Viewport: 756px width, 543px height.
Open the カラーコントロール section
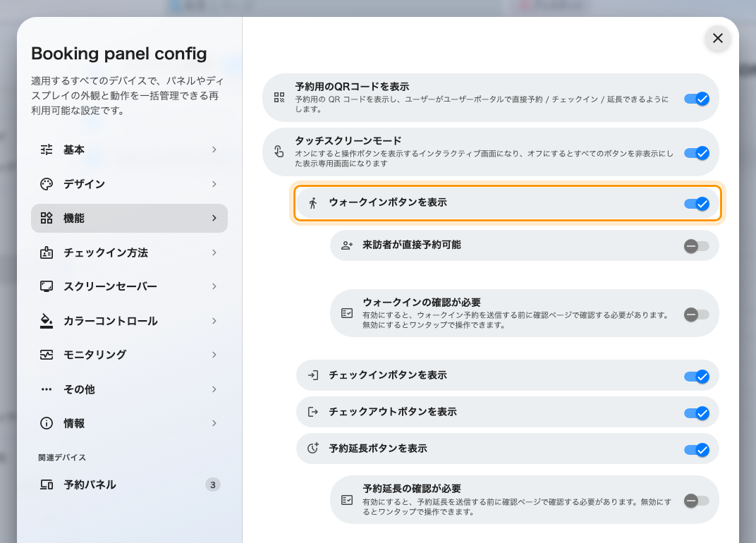coord(129,321)
